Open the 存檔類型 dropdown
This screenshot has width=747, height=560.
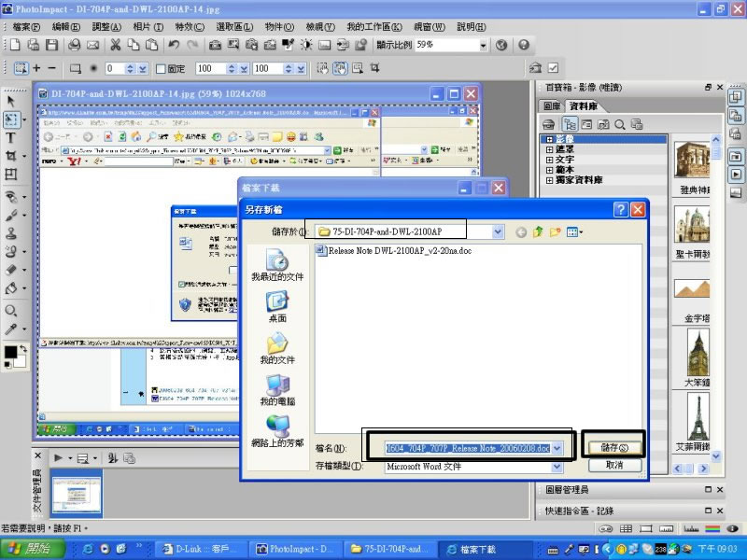[557, 467]
